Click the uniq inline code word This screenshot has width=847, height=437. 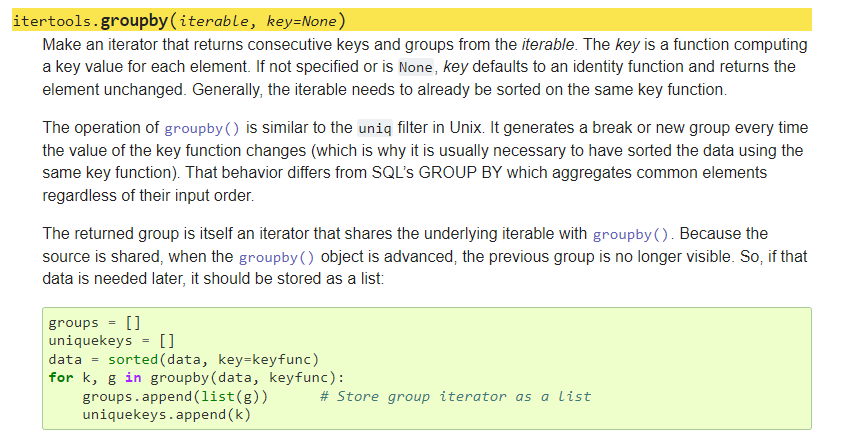coord(375,129)
